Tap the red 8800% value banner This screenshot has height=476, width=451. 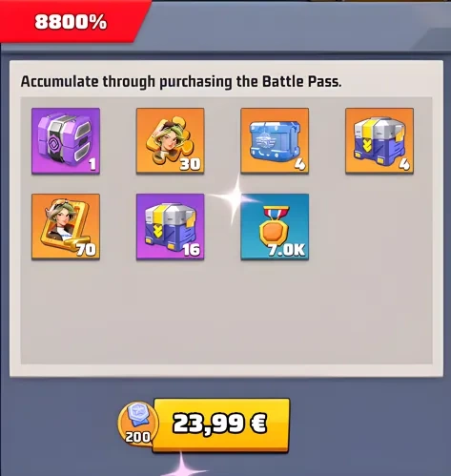(72, 22)
